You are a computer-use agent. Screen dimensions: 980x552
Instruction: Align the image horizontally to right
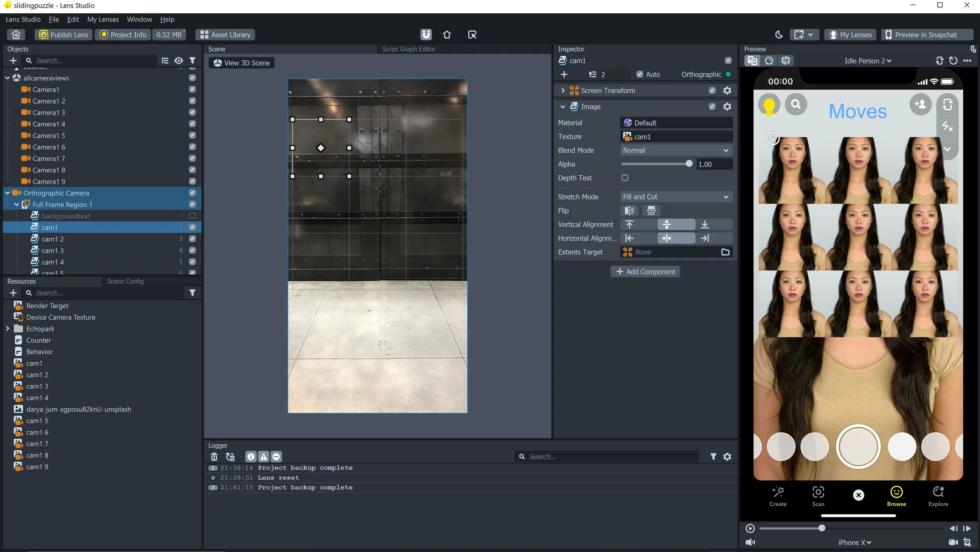(704, 238)
